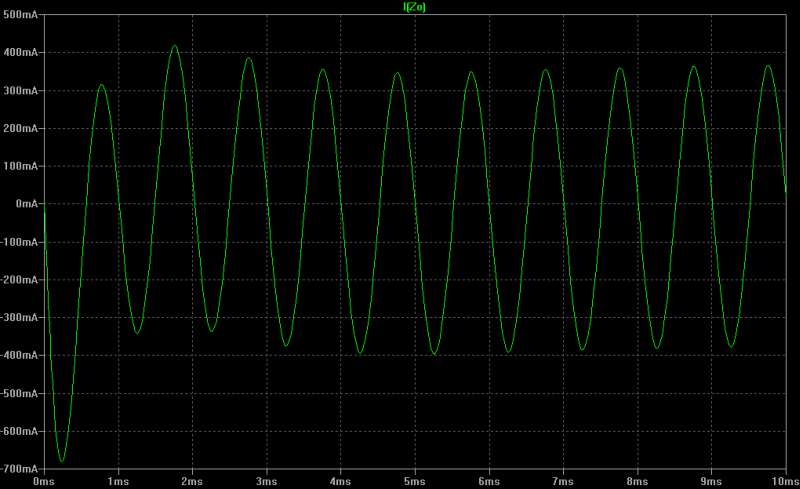The height and width of the screenshot is (489, 800).
Task: Click the 6ms time axis label
Action: (489, 481)
